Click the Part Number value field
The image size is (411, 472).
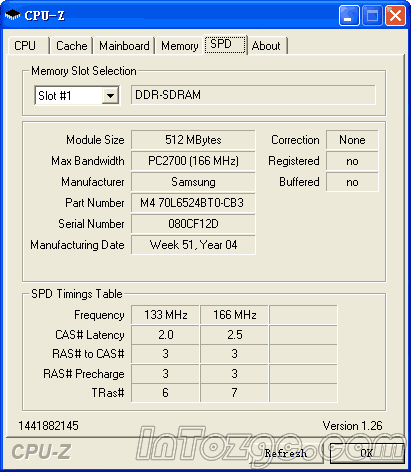point(193,203)
